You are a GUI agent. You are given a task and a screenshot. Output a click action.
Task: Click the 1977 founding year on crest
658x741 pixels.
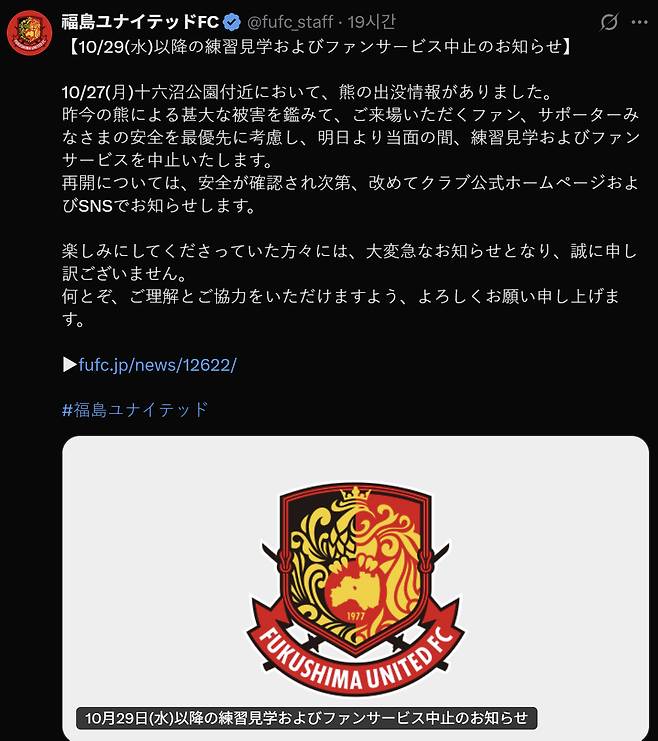pos(355,616)
